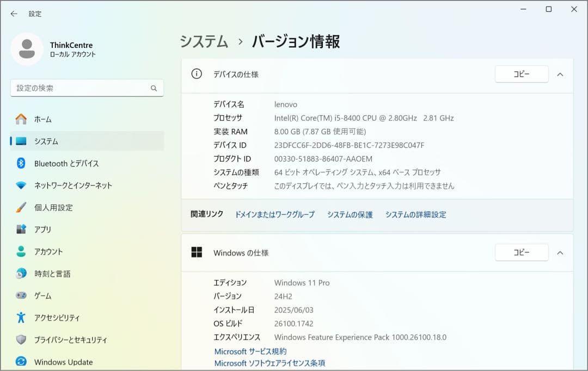Collapse the Windows の仕様 section
Image resolution: width=588 pixels, height=371 pixels.
[560, 252]
